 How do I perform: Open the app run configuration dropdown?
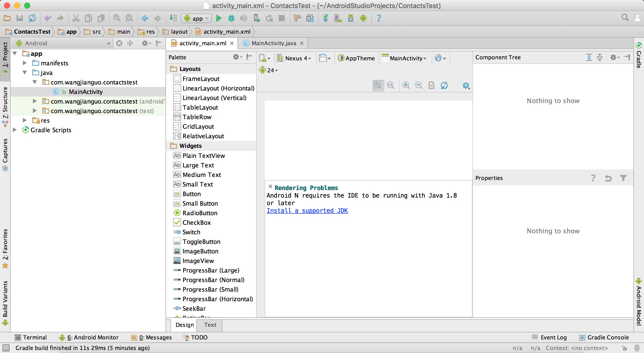(196, 18)
